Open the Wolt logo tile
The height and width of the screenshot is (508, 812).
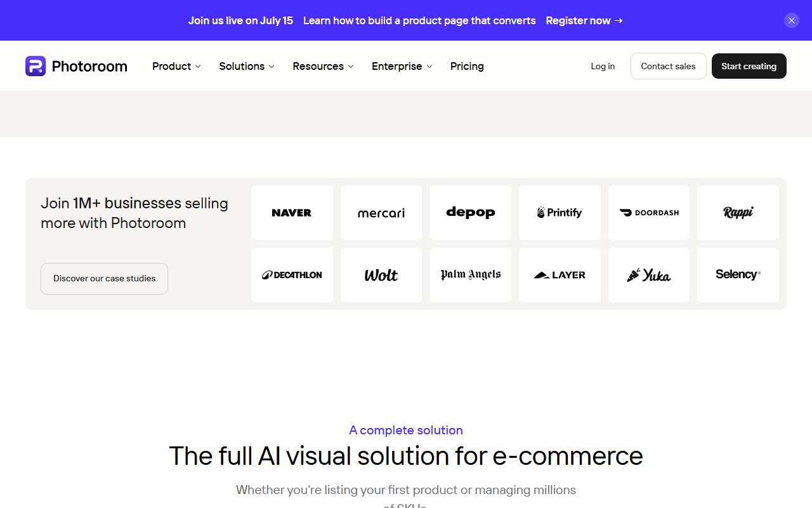[x=381, y=275]
